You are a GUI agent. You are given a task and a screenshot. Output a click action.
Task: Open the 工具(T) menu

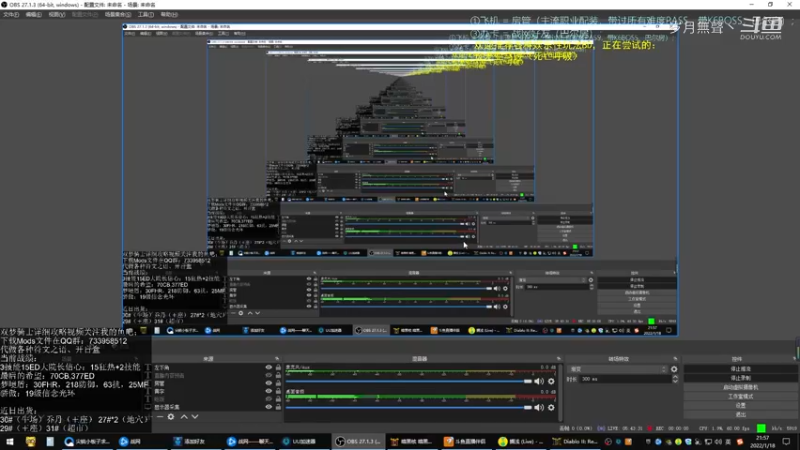coord(145,14)
